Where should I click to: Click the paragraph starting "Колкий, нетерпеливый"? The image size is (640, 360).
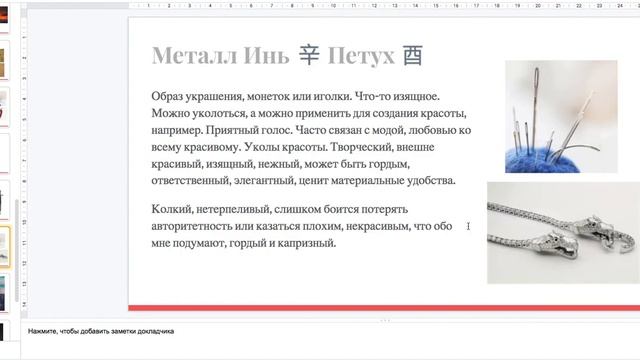[x=302, y=226]
